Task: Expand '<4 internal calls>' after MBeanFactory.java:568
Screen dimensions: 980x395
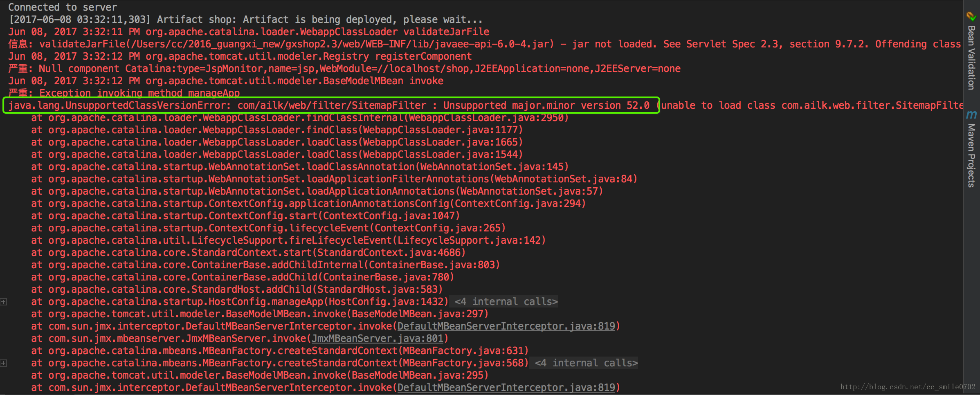Action: tap(586, 363)
